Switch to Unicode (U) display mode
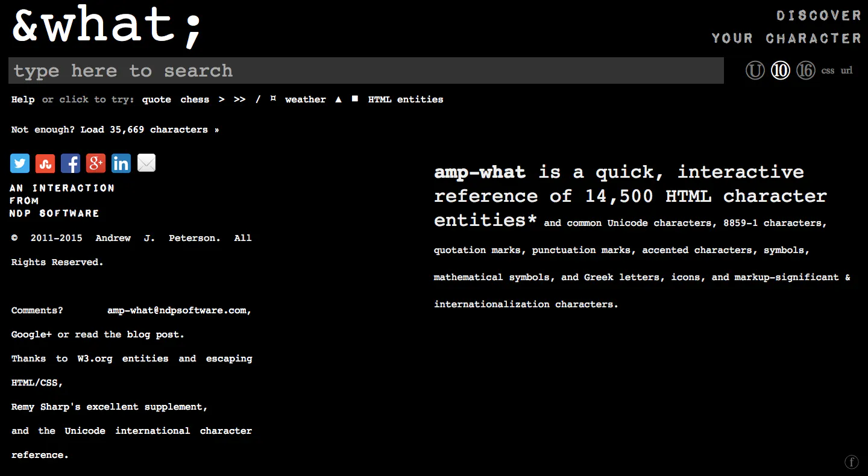Image resolution: width=868 pixels, height=476 pixels. point(755,70)
